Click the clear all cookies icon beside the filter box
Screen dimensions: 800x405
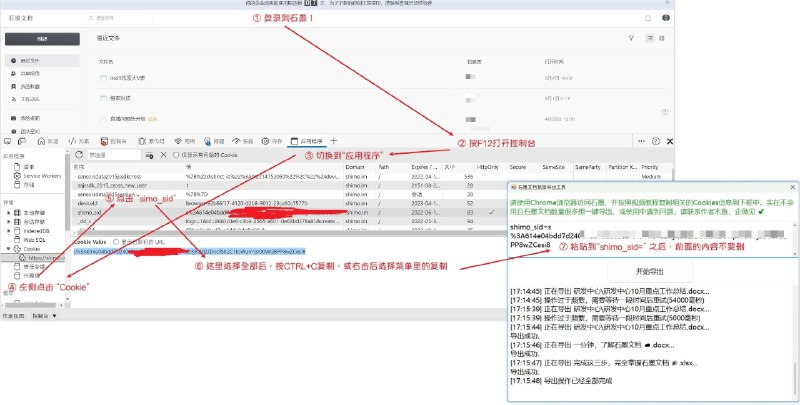[149, 155]
